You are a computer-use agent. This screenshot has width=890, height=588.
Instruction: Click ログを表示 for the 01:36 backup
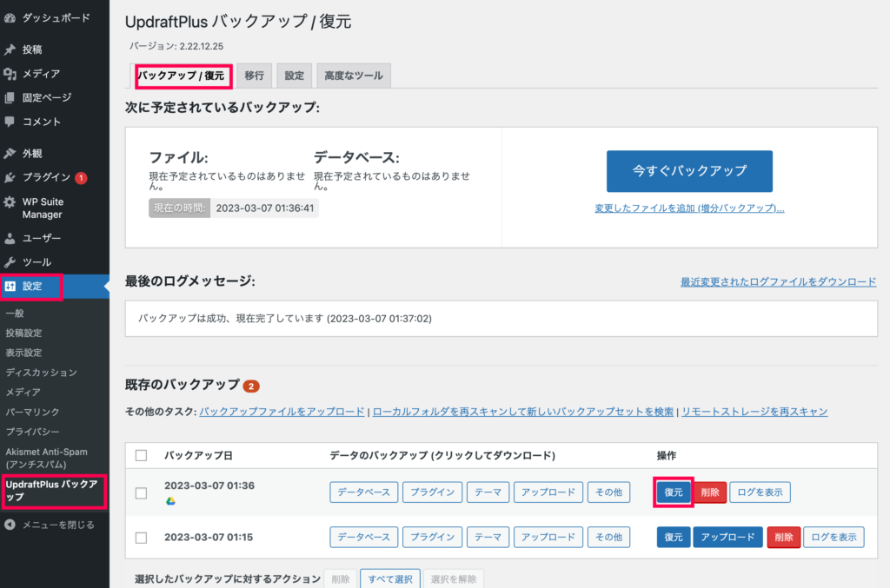760,492
